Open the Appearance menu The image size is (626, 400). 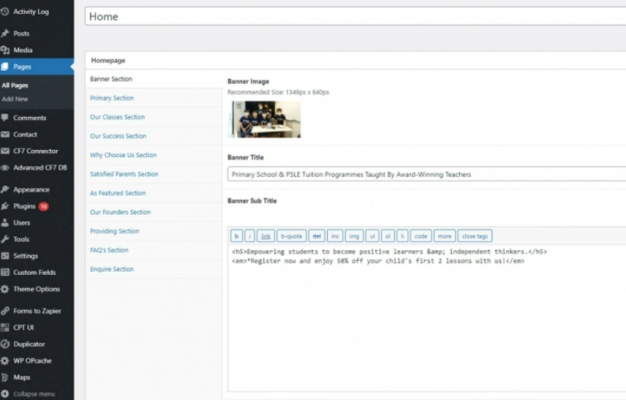coord(30,189)
